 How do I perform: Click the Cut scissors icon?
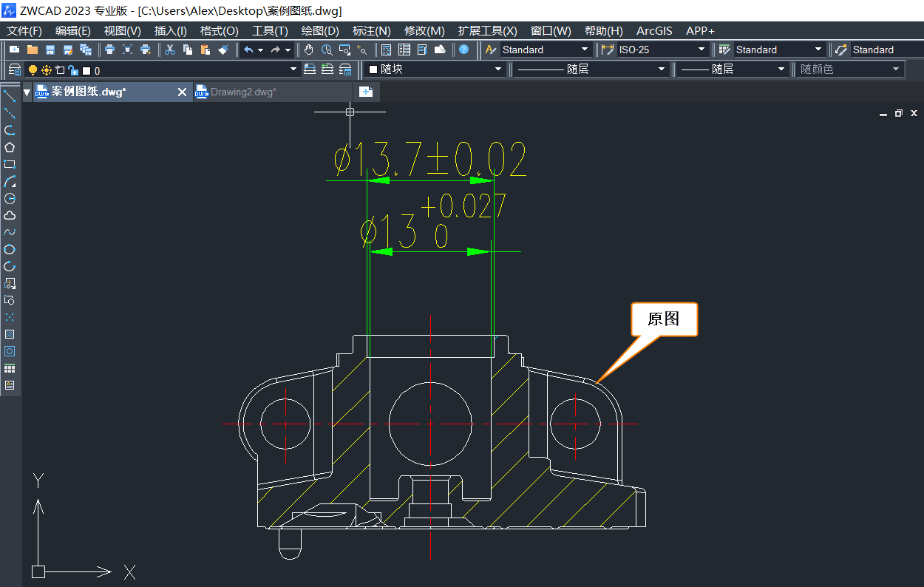[x=169, y=50]
